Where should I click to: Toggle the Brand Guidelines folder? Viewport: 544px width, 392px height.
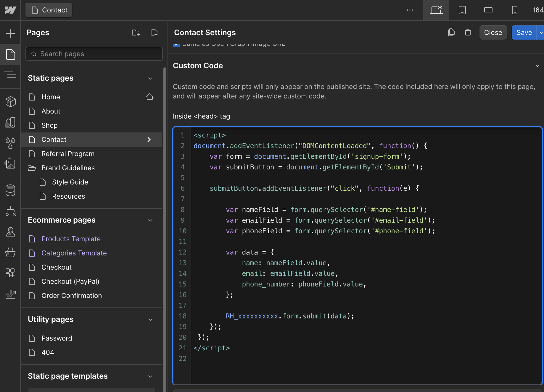[32, 168]
